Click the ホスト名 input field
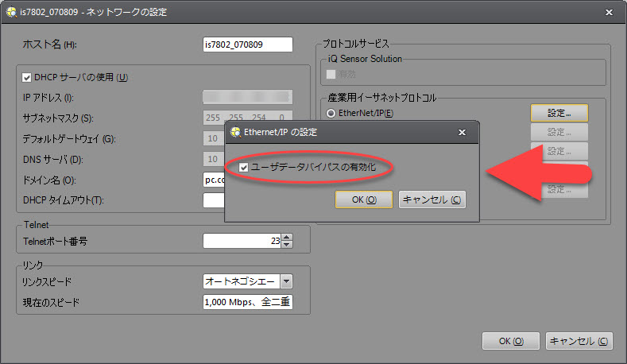The width and height of the screenshot is (627, 364). [x=248, y=45]
